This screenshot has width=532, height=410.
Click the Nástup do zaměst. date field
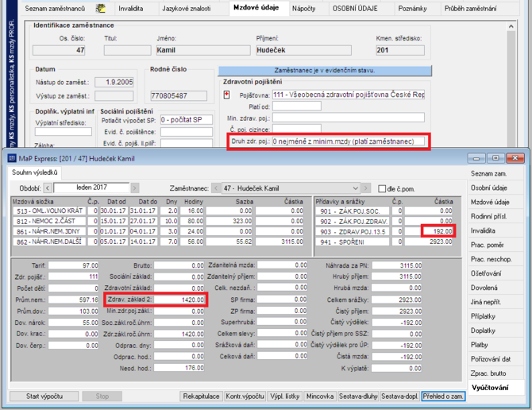pyautogui.click(x=114, y=82)
